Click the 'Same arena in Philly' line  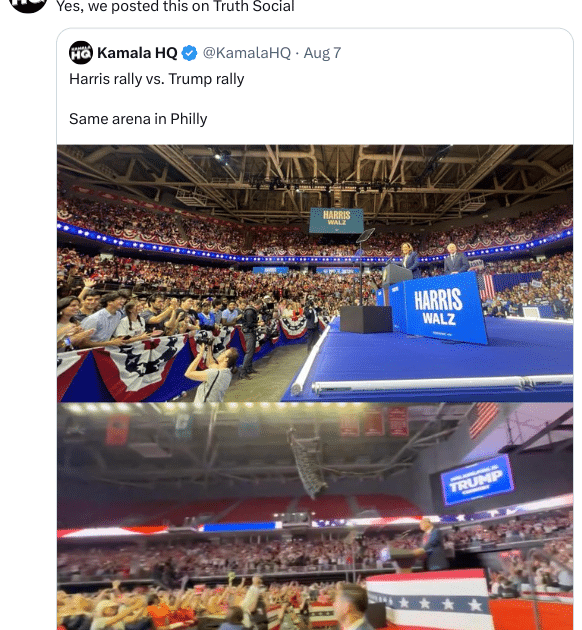pyautogui.click(x=138, y=119)
